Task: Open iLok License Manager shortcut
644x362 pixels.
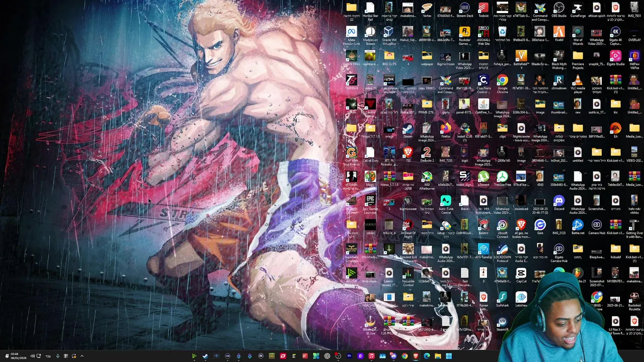Action: point(389,84)
